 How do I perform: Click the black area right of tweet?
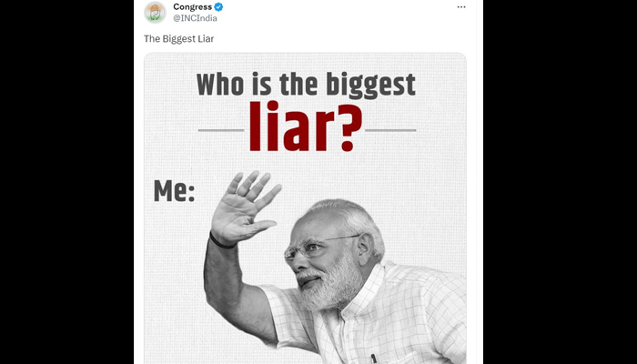pos(560,182)
